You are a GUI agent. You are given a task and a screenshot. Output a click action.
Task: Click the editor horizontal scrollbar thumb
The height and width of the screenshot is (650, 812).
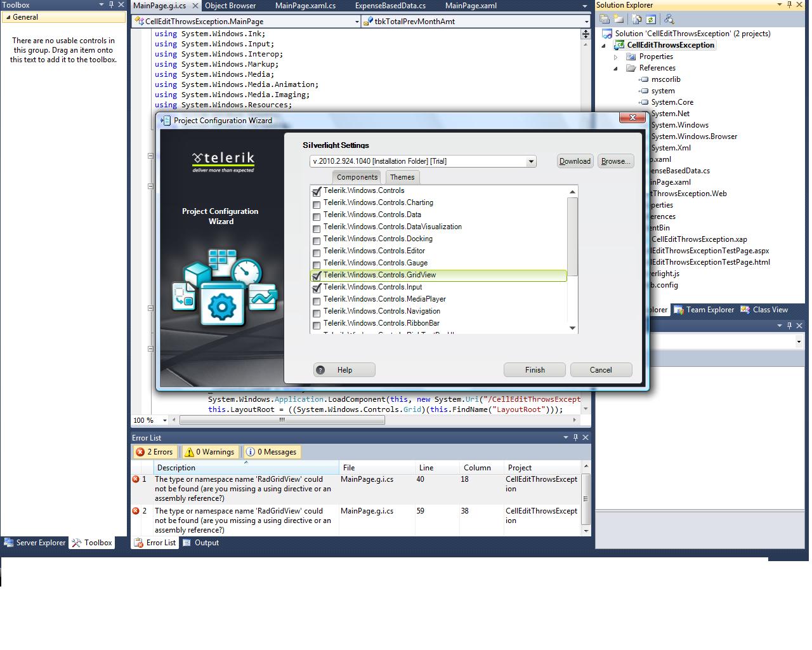pyautogui.click(x=282, y=420)
